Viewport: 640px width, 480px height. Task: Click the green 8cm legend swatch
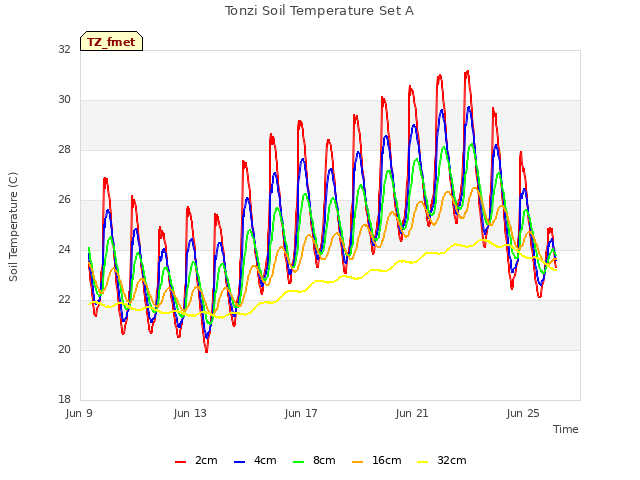pyautogui.click(x=299, y=462)
